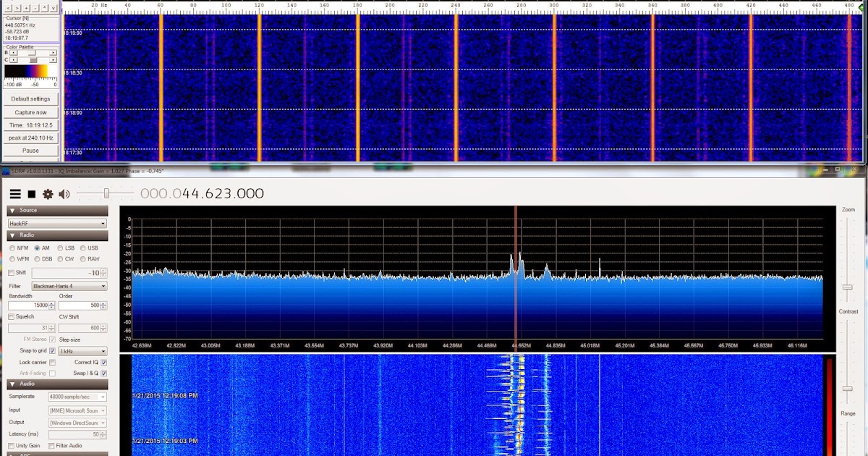Screen dimensions: 868x456
Task: Click the C contrast scrollbar thumb
Action: [33, 60]
